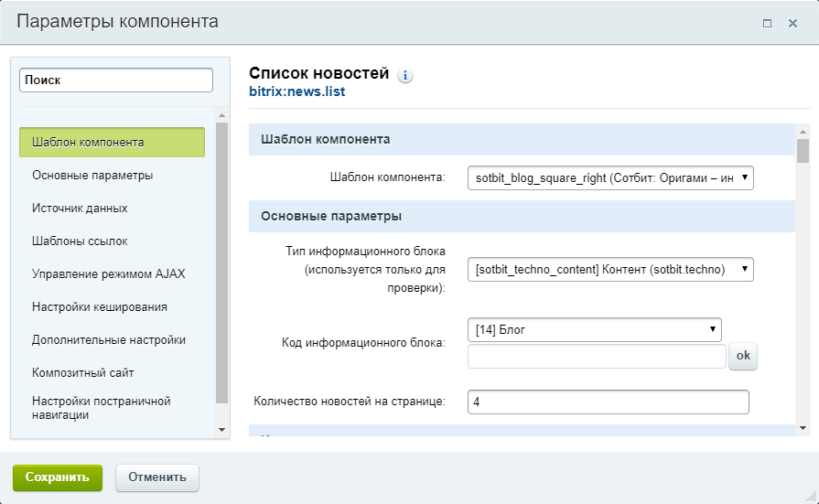The width and height of the screenshot is (819, 504).
Task: Click the left menu scroll-down arrow
Action: tap(221, 429)
